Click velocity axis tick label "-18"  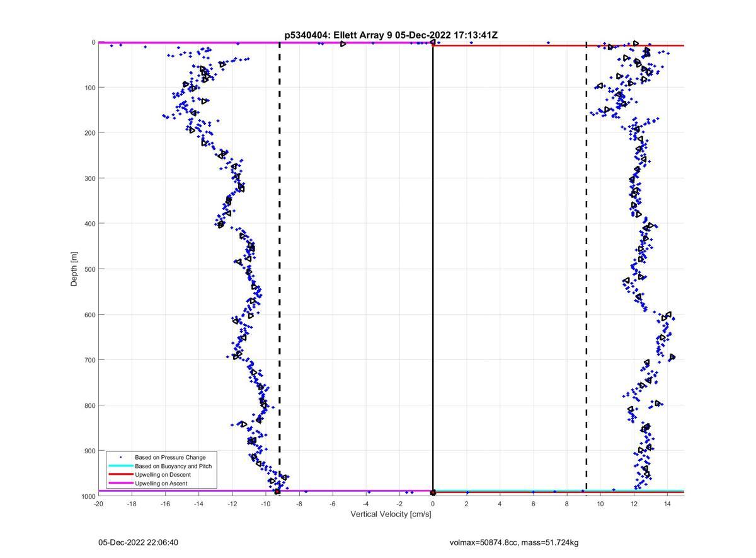pos(132,504)
